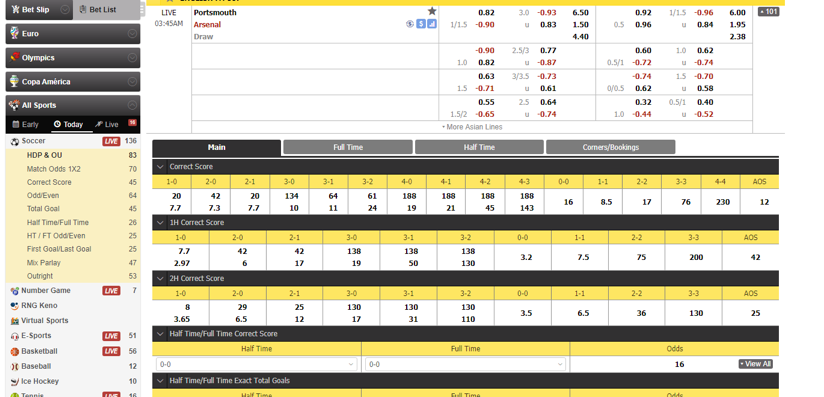Expand the Euro panel chevron

pyautogui.click(x=132, y=34)
